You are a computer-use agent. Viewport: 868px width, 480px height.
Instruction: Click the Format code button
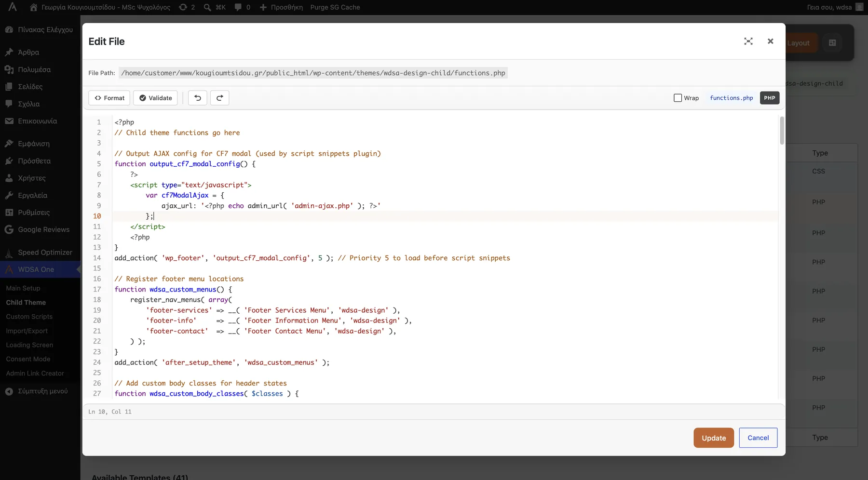109,98
